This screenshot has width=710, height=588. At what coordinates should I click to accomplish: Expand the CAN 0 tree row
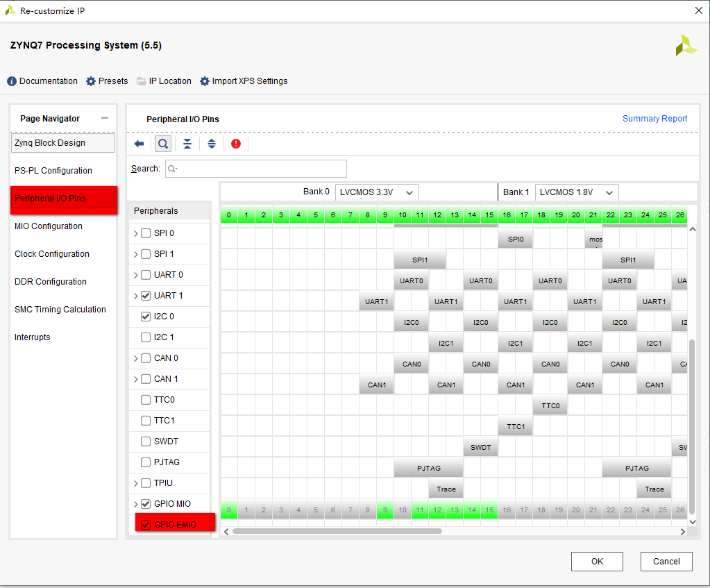135,358
